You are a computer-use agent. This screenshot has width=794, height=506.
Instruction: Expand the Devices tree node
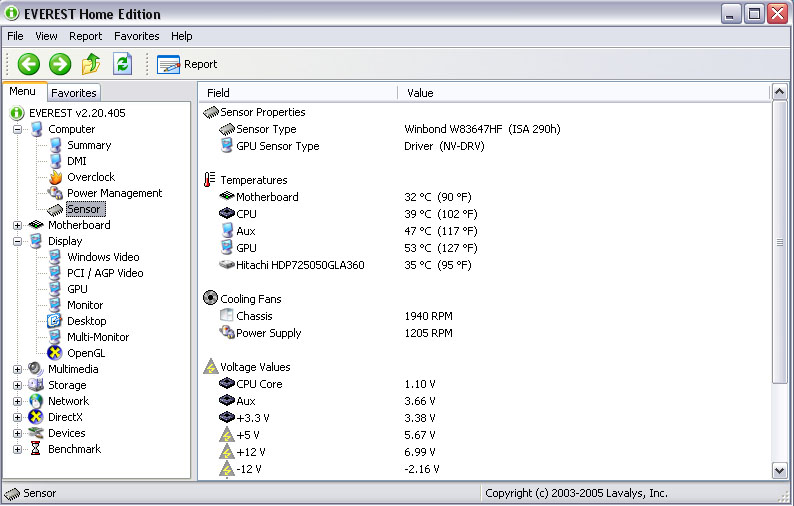17,434
